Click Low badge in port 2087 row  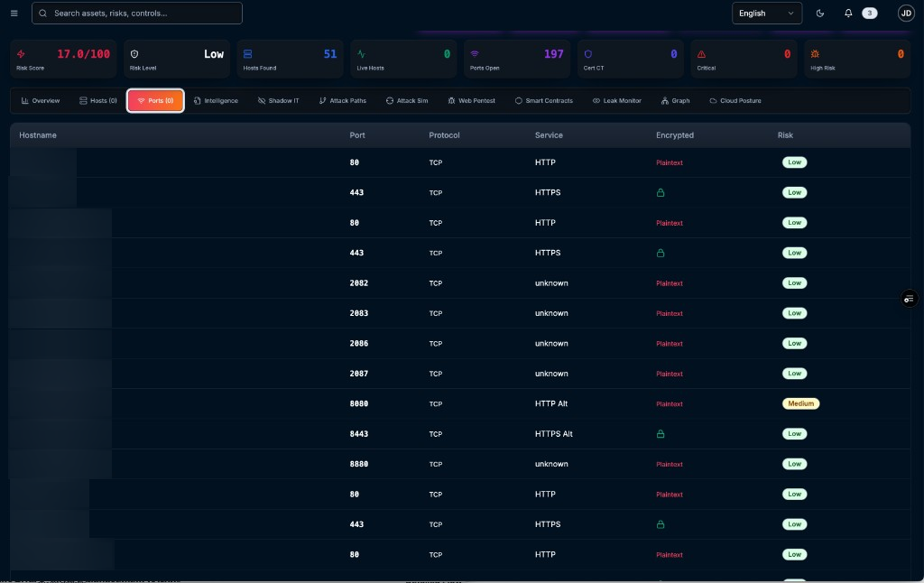pos(794,374)
